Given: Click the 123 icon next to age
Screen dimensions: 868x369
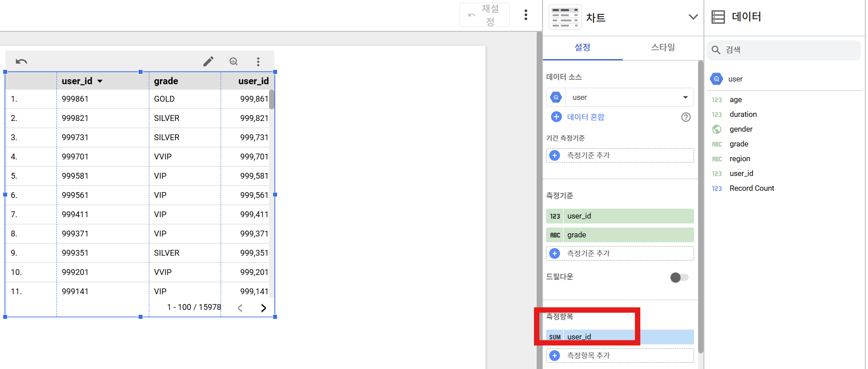Looking at the screenshot, I should 717,100.
